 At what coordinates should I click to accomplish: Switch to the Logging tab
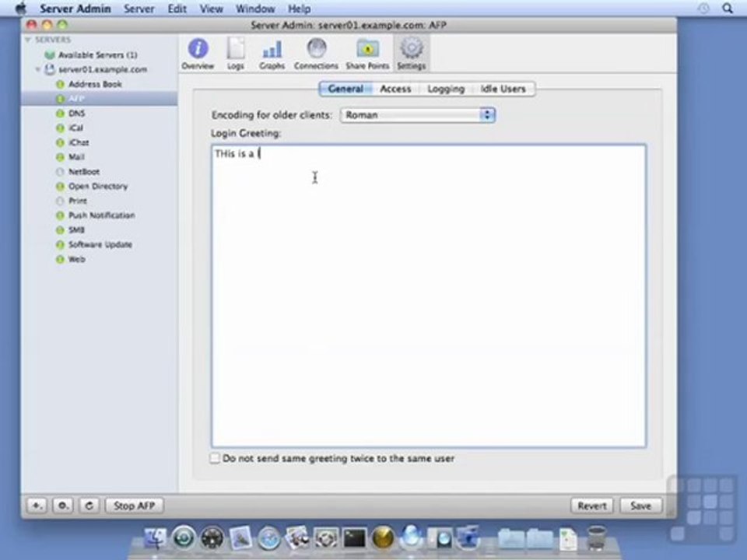coord(446,89)
